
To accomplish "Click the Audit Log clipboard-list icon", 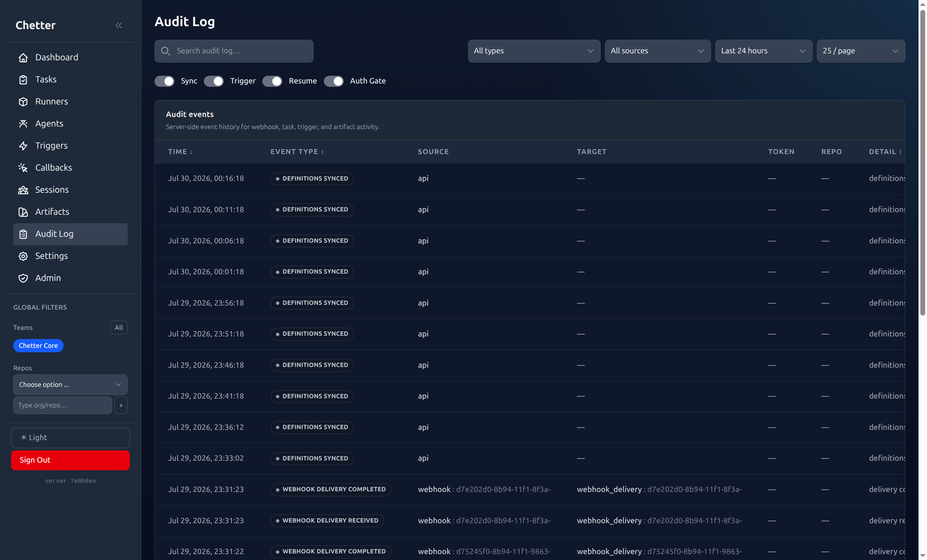I will [23, 234].
